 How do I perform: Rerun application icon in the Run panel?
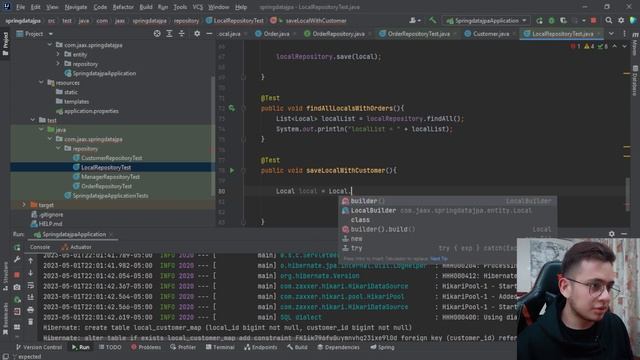[17, 247]
